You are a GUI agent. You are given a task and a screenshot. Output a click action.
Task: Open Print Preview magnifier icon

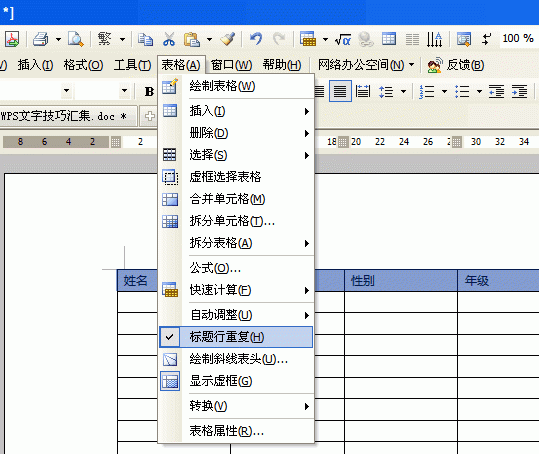click(x=75, y=39)
